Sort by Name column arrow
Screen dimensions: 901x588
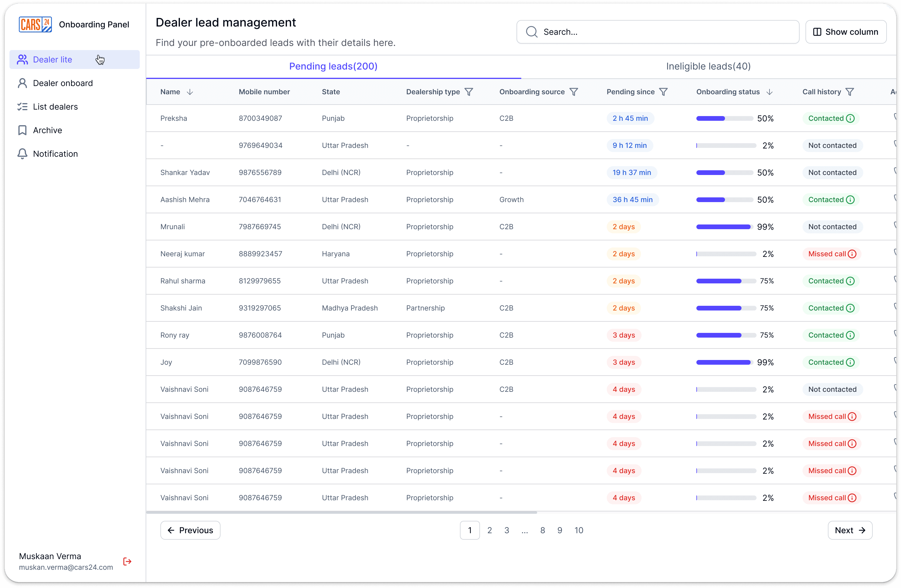(x=190, y=92)
